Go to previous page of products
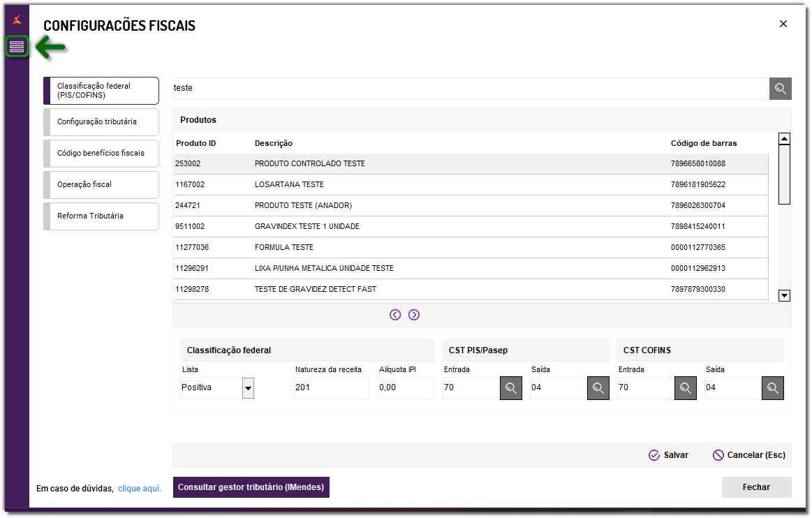Screen dimensions: 812x518 pos(395,315)
